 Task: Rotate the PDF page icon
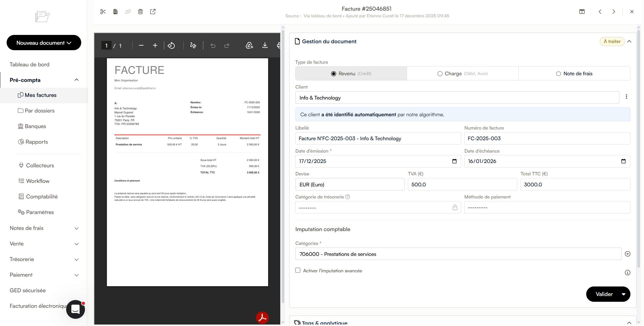coord(171,46)
